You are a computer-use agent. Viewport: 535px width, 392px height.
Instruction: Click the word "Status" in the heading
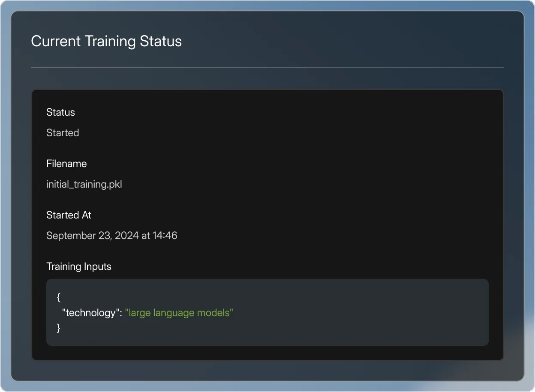click(x=161, y=41)
